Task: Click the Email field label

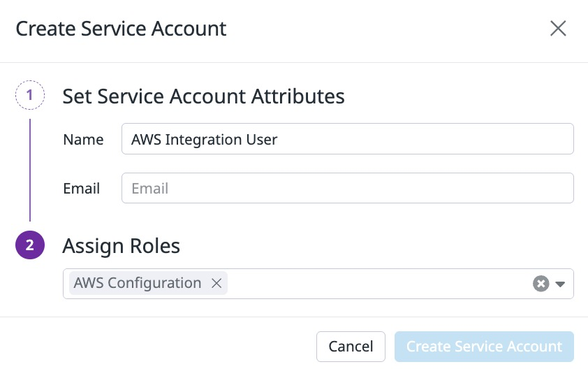Action: tap(82, 189)
